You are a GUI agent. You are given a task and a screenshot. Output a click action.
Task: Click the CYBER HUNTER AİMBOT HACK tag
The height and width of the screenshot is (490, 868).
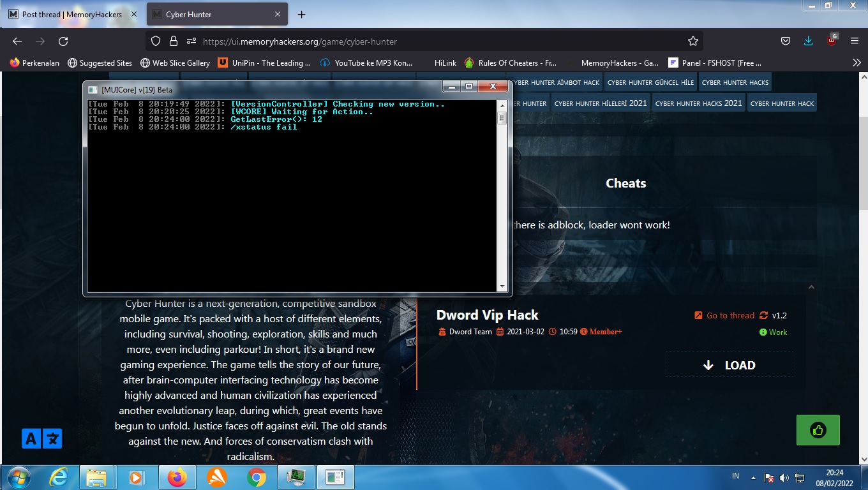coord(555,82)
